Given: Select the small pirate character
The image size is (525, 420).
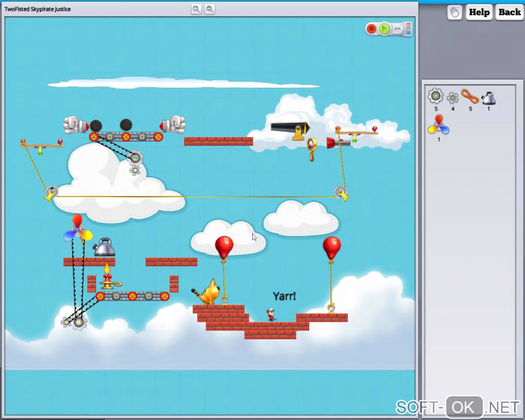Looking at the screenshot, I should point(271,315).
